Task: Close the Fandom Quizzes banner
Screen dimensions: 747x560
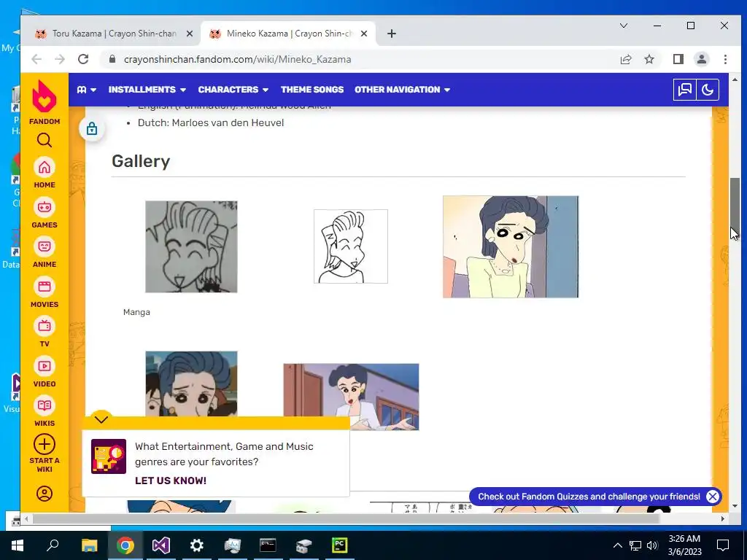Action: coord(712,497)
